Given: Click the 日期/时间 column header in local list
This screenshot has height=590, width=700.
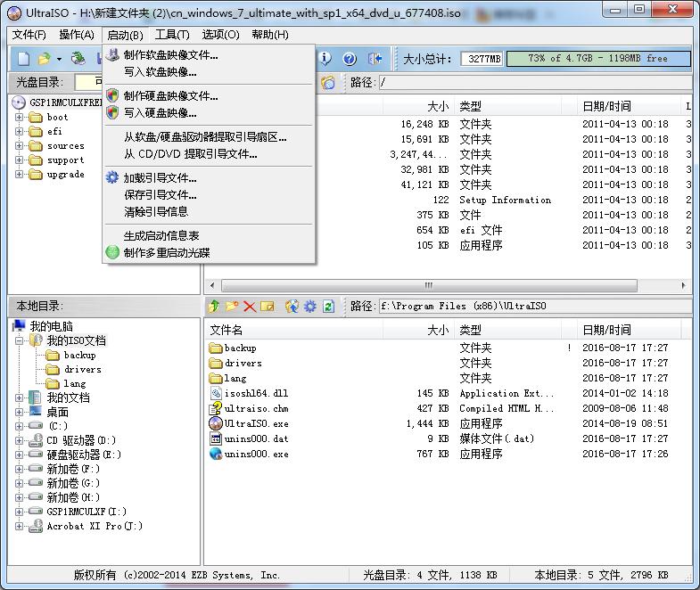Looking at the screenshot, I should [629, 331].
